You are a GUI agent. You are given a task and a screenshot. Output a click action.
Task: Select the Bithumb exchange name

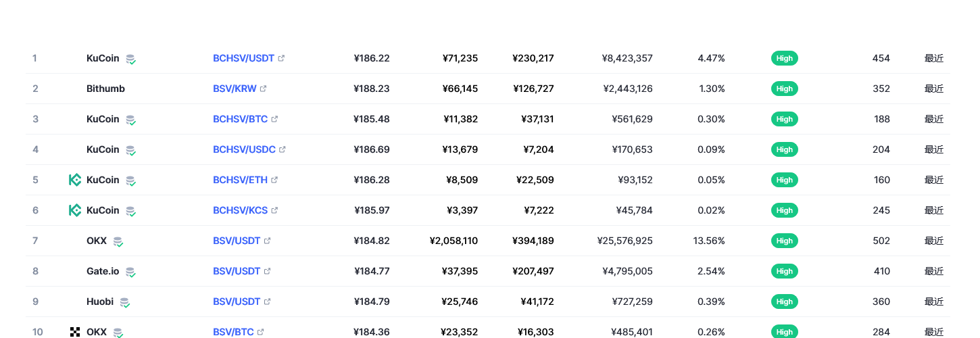coord(105,89)
